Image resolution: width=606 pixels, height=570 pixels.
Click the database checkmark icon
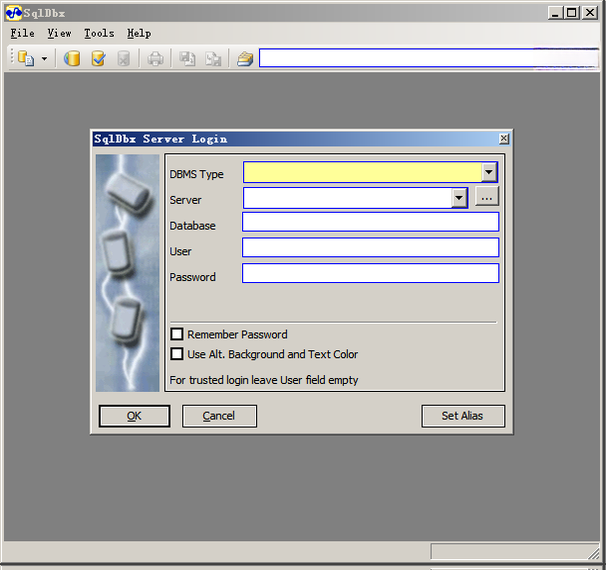pyautogui.click(x=98, y=58)
